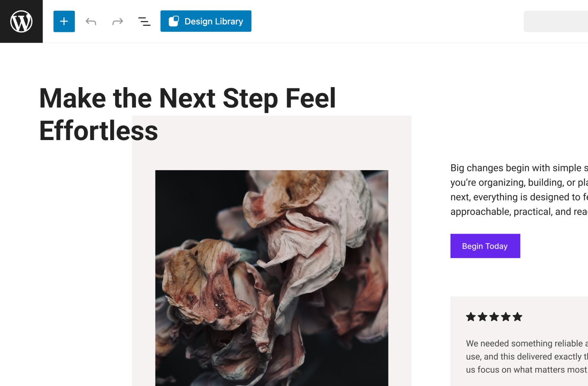588x386 pixels.
Task: Select the dried flowers image
Action: [x=272, y=278]
